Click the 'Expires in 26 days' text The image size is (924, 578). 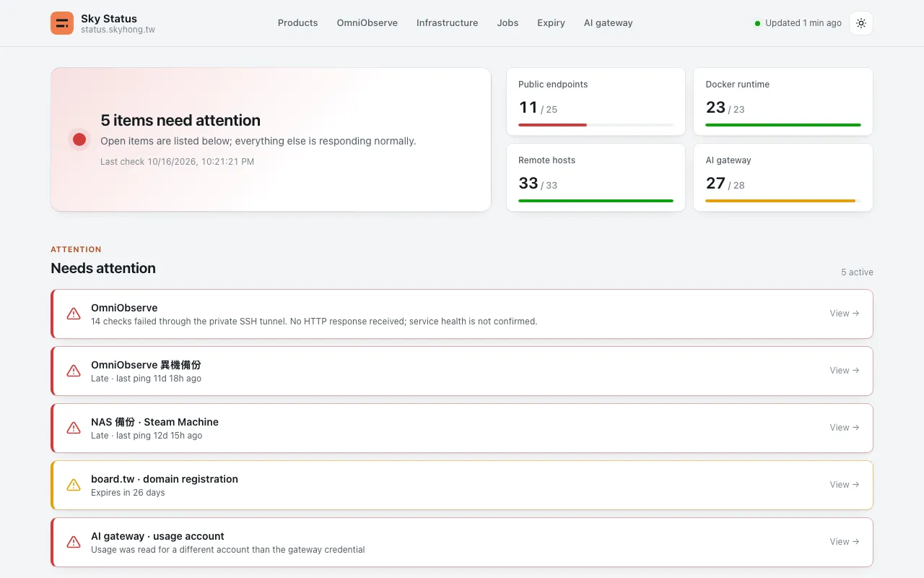[x=128, y=493]
